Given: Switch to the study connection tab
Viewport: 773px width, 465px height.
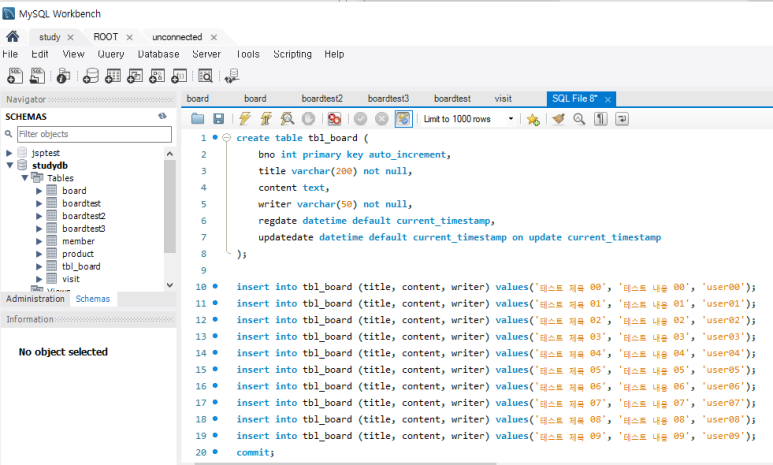Looking at the screenshot, I should [x=50, y=37].
